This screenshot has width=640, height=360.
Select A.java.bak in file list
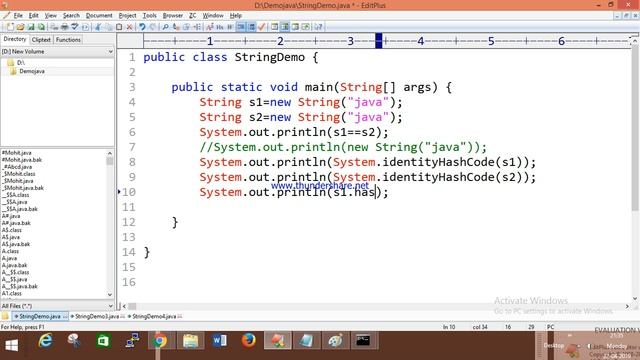14,265
